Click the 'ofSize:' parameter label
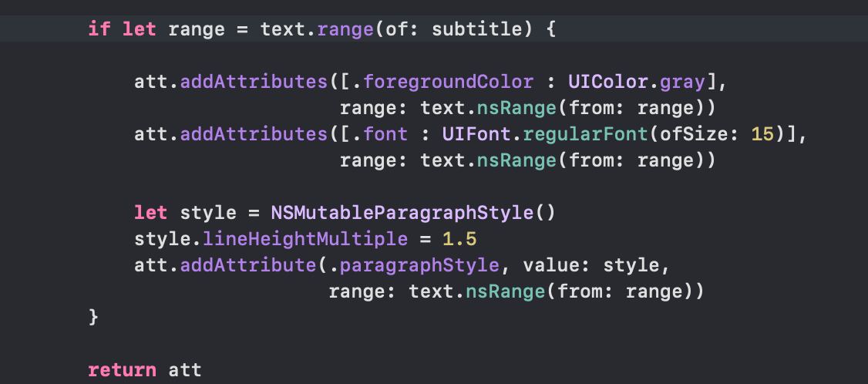This screenshot has width=868, height=384. tap(699, 134)
